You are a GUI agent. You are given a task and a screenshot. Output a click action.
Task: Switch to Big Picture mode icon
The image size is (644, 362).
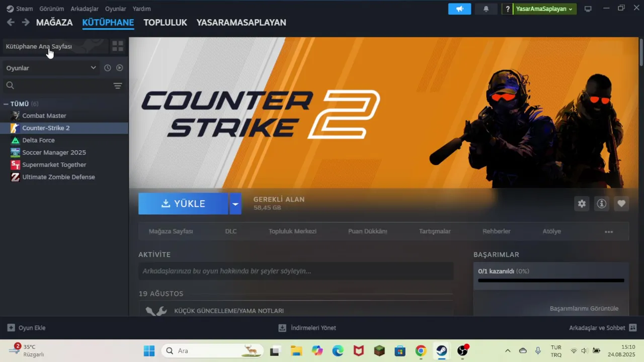click(588, 9)
